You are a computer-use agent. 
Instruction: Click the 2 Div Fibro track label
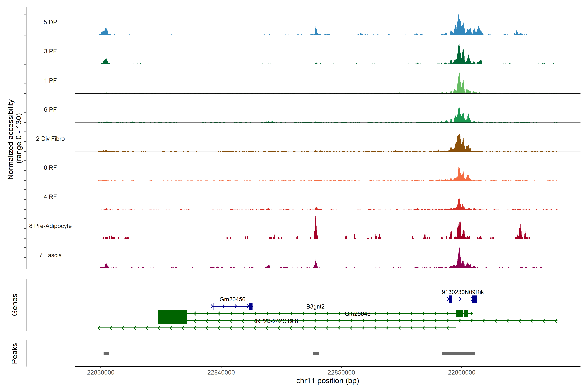coord(50,139)
